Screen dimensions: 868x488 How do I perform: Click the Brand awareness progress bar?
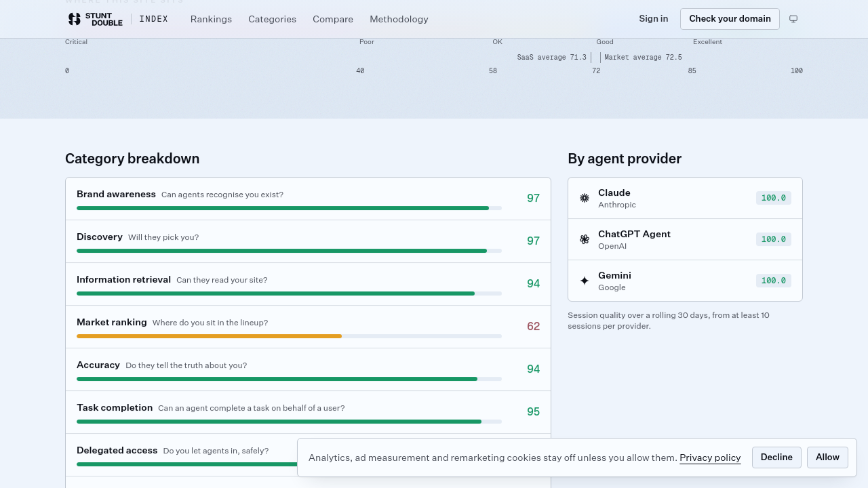(x=289, y=208)
